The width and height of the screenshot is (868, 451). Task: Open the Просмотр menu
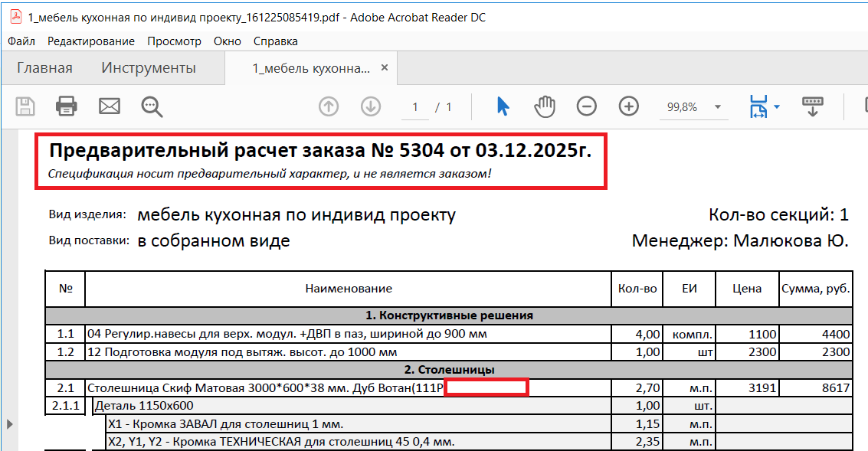[x=174, y=41]
